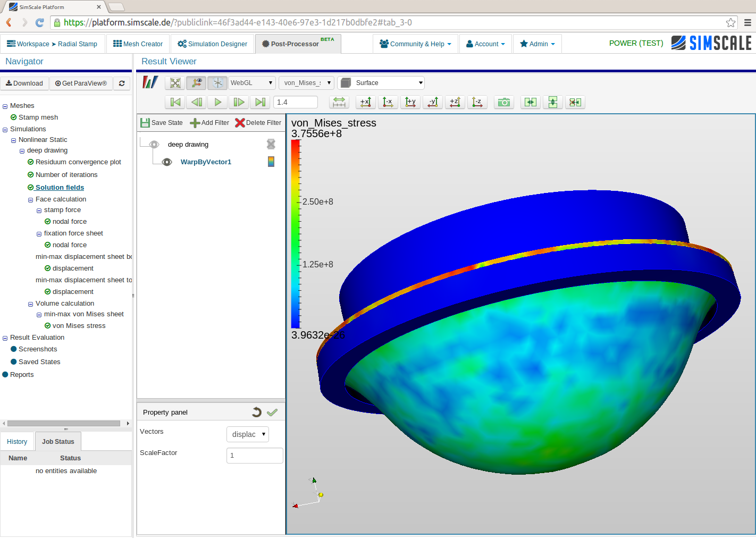756x547 pixels.
Task: Click the rescale data range icon
Action: tap(339, 102)
